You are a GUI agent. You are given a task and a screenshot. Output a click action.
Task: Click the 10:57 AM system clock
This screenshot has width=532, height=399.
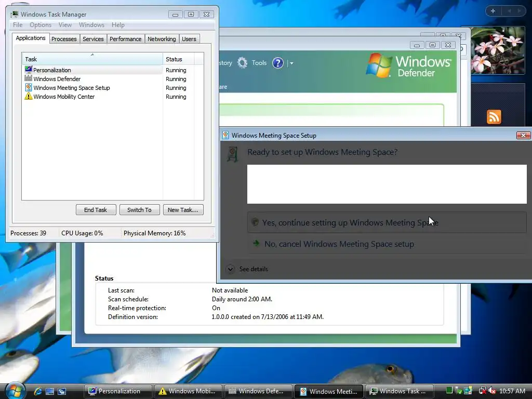click(512, 391)
